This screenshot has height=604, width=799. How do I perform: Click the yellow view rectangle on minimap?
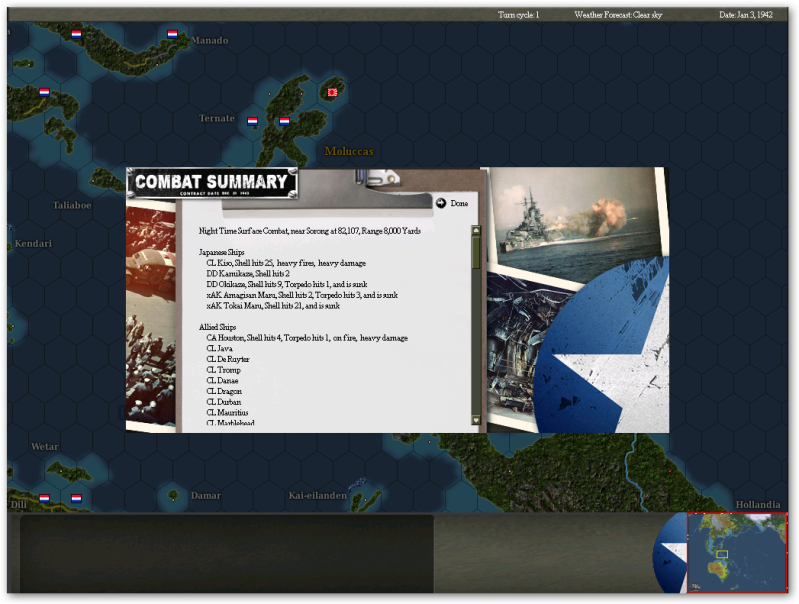tap(722, 554)
